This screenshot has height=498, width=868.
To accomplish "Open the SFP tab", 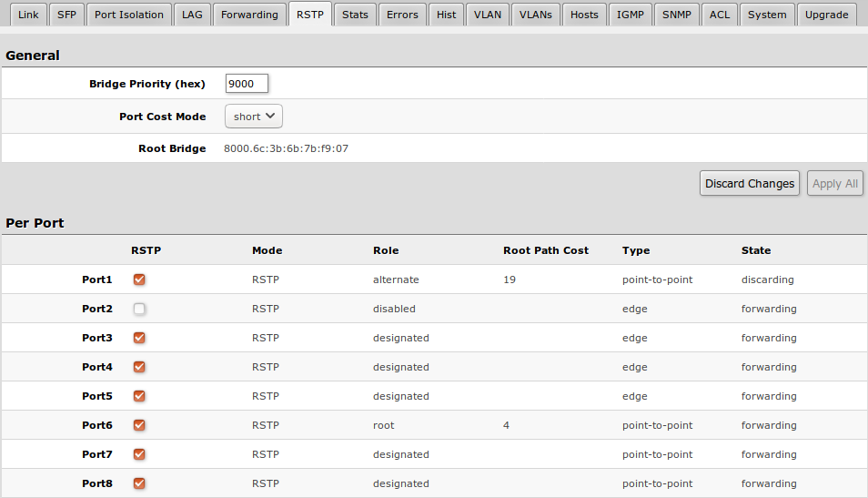I will 66,15.
